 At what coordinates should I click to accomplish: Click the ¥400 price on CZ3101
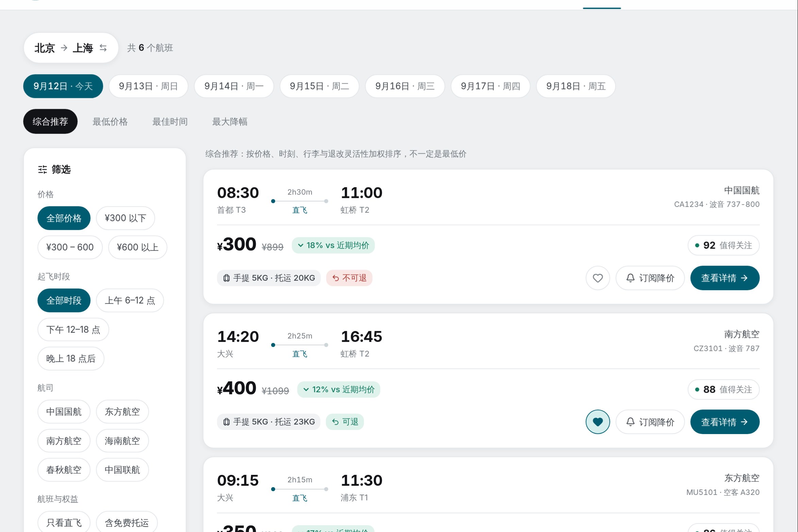pos(237,388)
